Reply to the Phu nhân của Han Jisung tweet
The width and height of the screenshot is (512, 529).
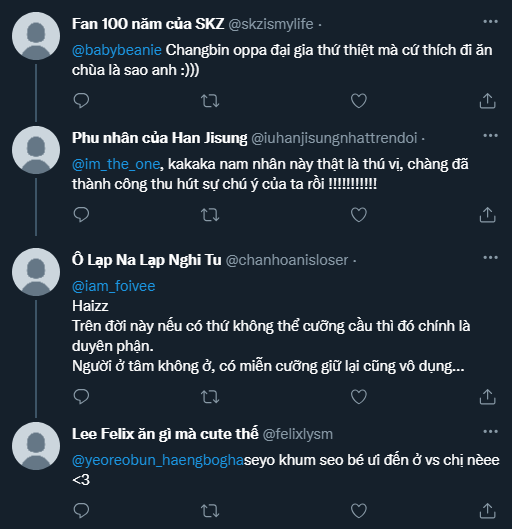(x=81, y=215)
